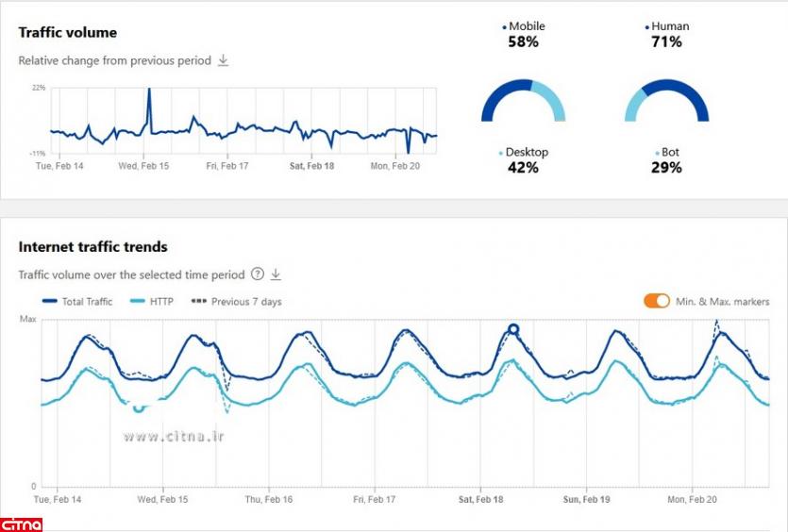Click the Desktop 42% legend label
The width and height of the screenshot is (788, 532).
click(x=524, y=160)
